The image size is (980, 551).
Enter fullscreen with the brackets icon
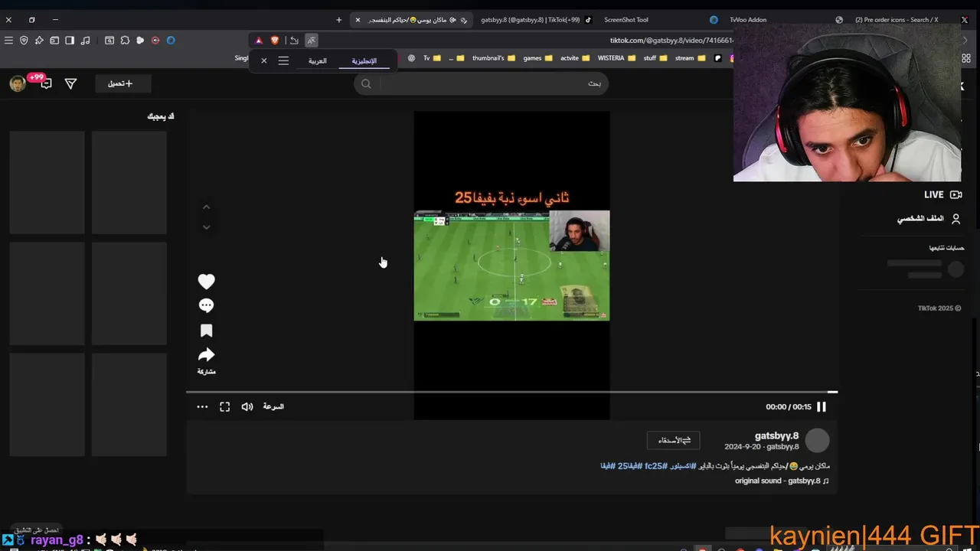point(224,407)
